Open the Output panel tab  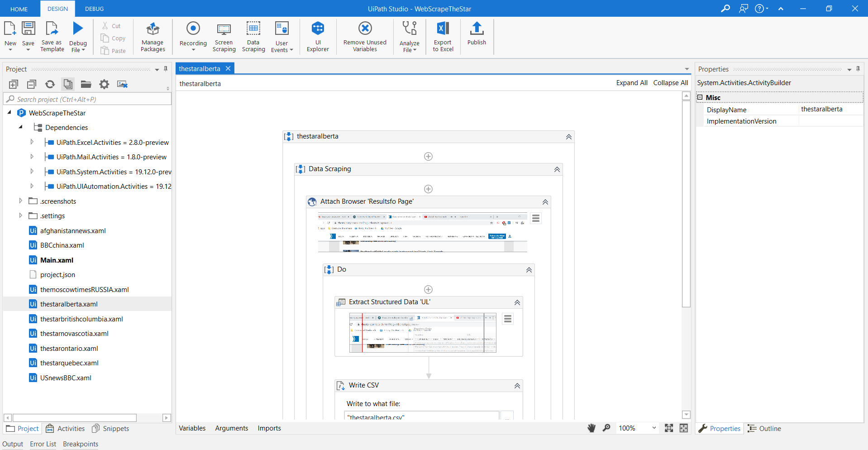coord(13,444)
